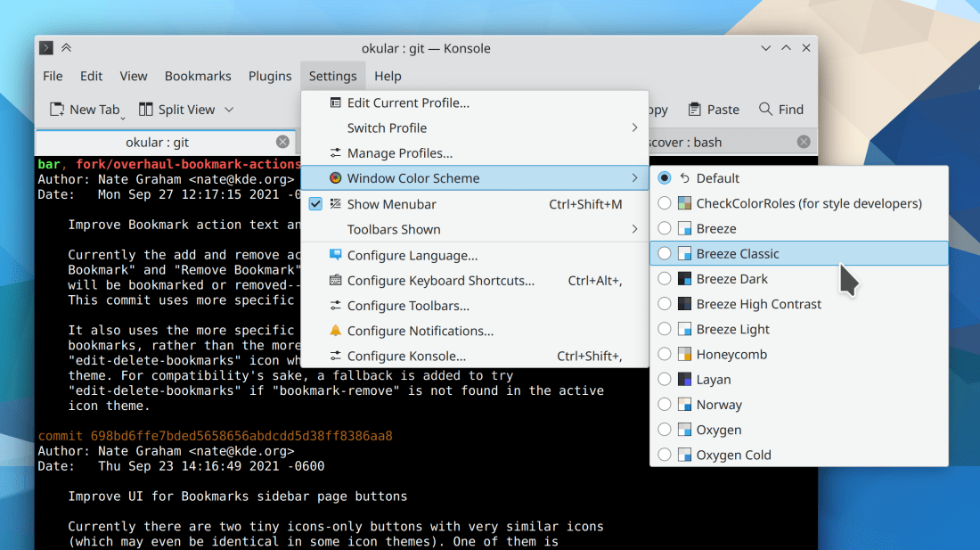The height and width of the screenshot is (550, 980).
Task: Click the Configure Keyboard Shortcuts icon
Action: (335, 280)
